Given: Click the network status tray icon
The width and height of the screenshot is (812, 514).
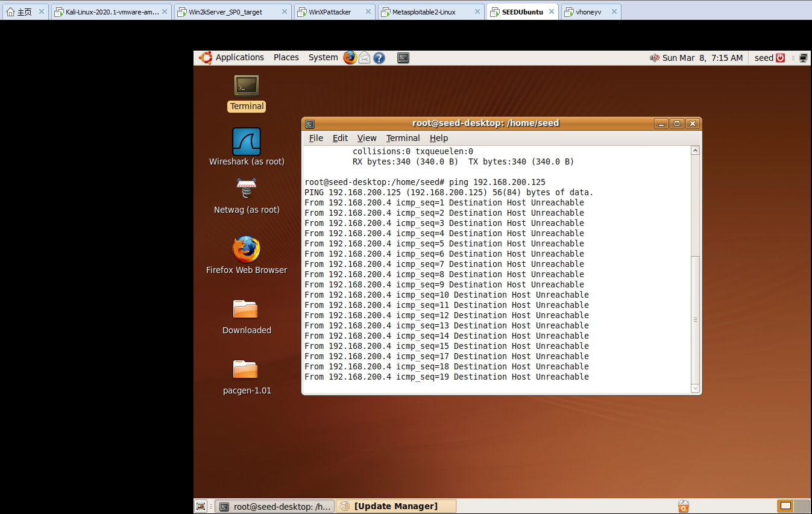Looking at the screenshot, I should click(802, 58).
